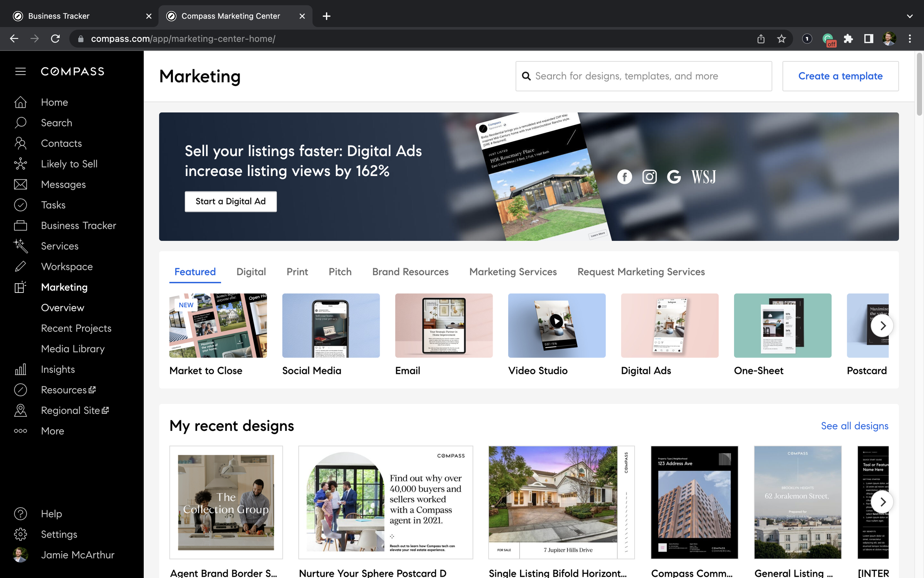
Task: Toggle the browser side panel icon
Action: click(868, 38)
